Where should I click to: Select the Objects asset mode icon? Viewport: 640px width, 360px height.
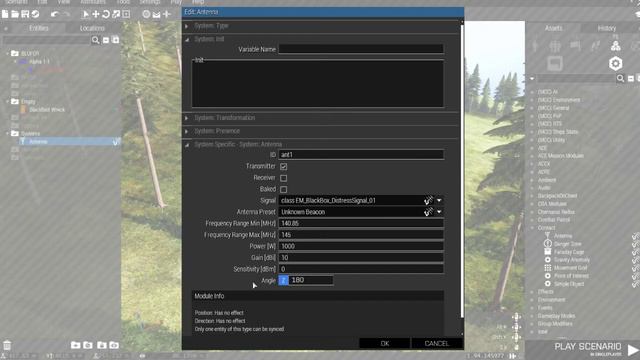(x=535, y=46)
